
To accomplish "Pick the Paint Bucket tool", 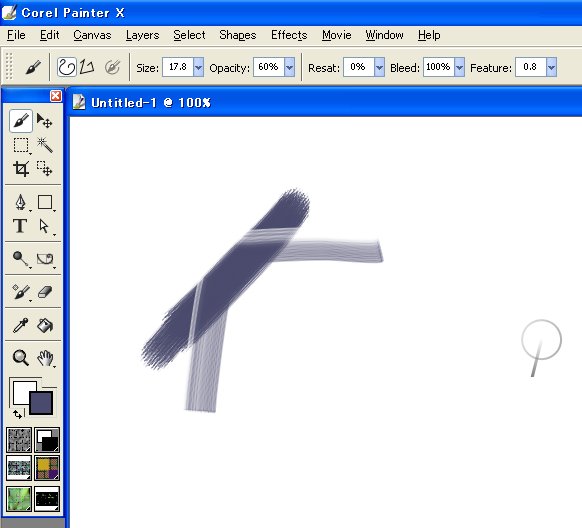I will [45, 325].
